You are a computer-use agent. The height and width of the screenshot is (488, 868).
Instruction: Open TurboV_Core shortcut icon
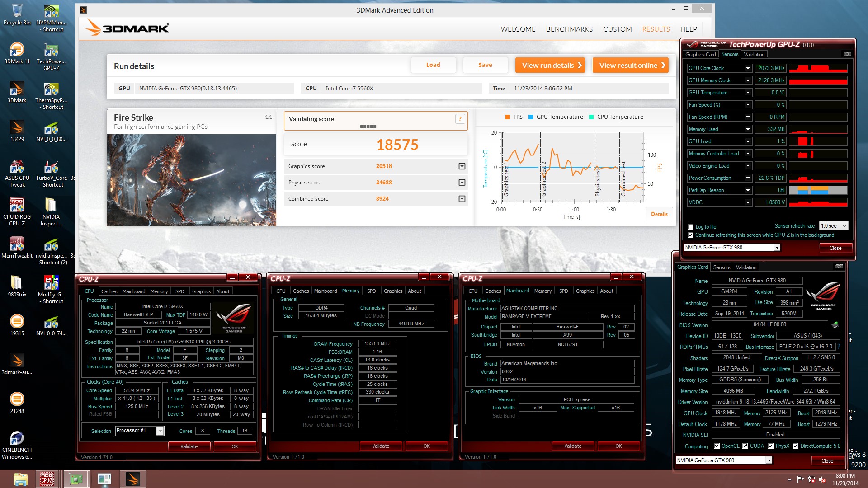click(51, 173)
